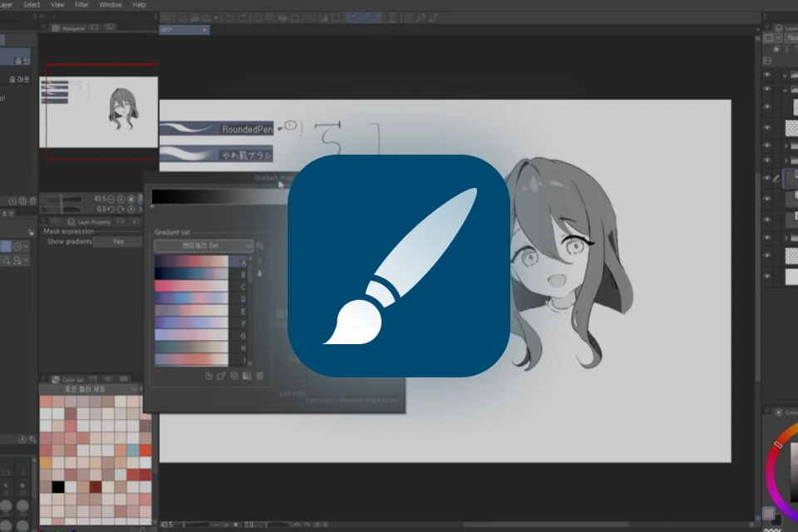Collapse the left dock with double-chevron
The width and height of the screenshot is (798, 532).
pos(42,17)
